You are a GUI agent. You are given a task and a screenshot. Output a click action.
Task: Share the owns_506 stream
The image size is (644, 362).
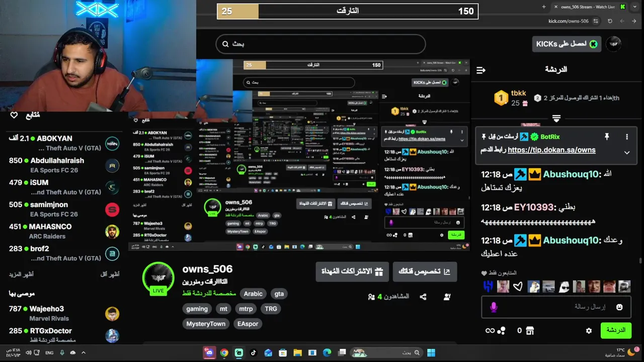423,297
